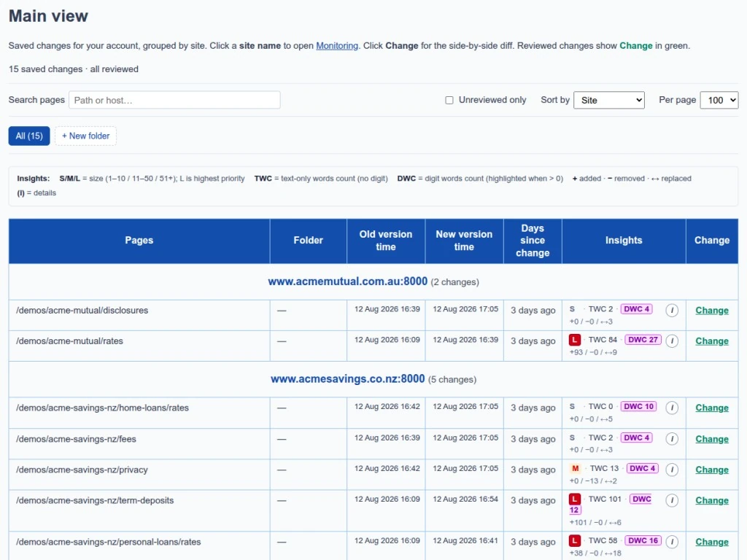Click the Folder column header

coord(309,241)
